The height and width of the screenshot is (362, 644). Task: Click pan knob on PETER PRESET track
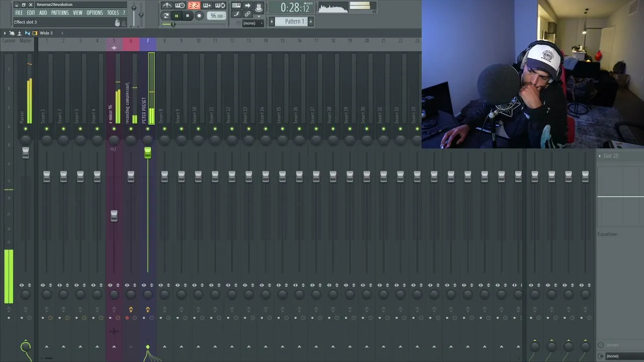[148, 140]
